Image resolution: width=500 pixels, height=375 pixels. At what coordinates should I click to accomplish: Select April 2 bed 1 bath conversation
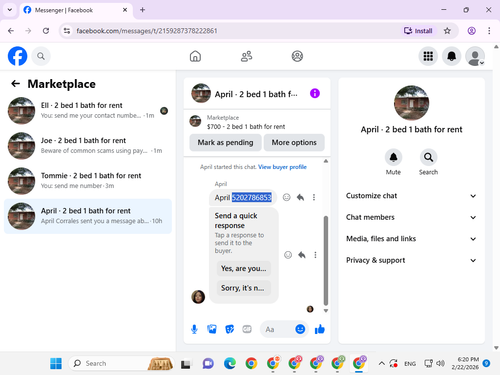[x=88, y=216]
